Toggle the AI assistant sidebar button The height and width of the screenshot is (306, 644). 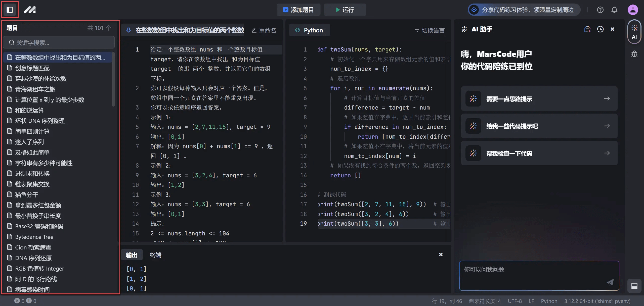click(x=634, y=32)
